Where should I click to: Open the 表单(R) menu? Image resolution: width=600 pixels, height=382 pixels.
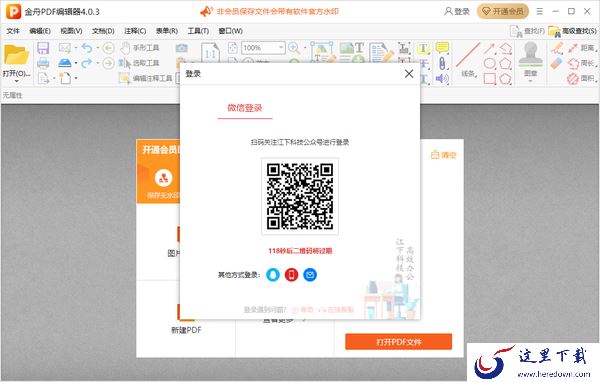coord(166,31)
